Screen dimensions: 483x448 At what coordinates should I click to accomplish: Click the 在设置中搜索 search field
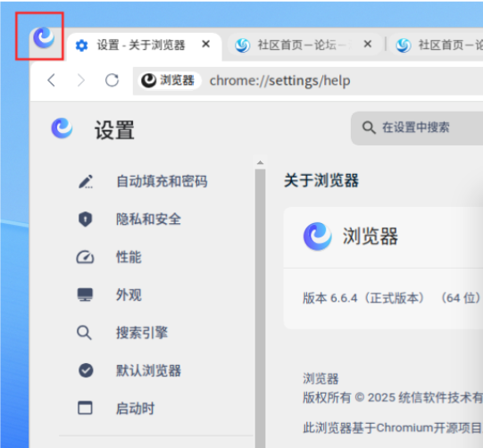[x=417, y=129]
